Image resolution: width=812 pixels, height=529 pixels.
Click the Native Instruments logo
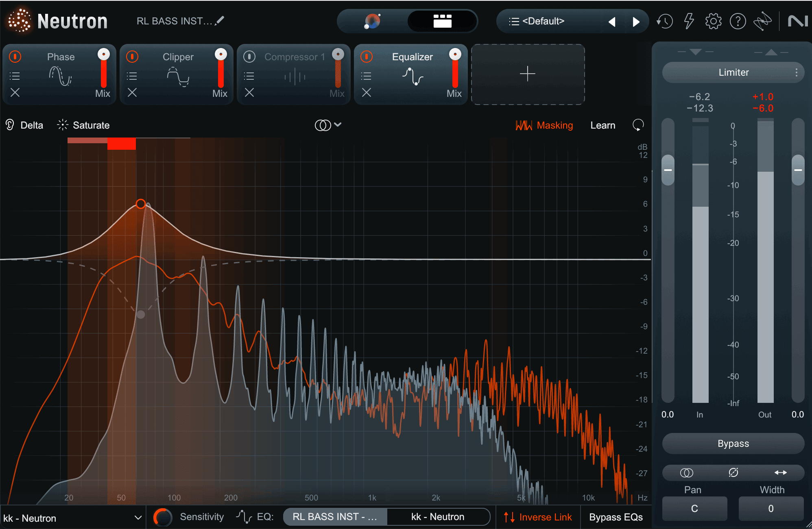click(x=797, y=21)
